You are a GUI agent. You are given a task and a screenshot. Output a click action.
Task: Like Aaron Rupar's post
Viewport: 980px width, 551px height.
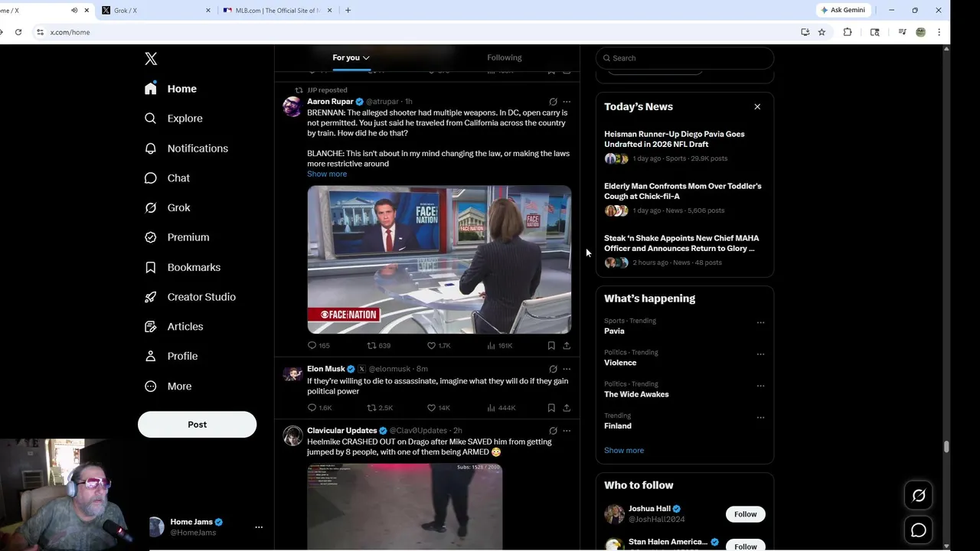(439, 346)
